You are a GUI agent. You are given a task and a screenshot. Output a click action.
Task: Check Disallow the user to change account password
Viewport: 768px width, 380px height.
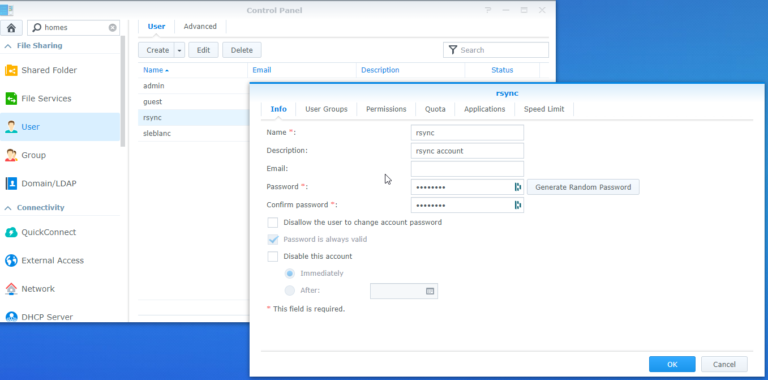pos(272,222)
